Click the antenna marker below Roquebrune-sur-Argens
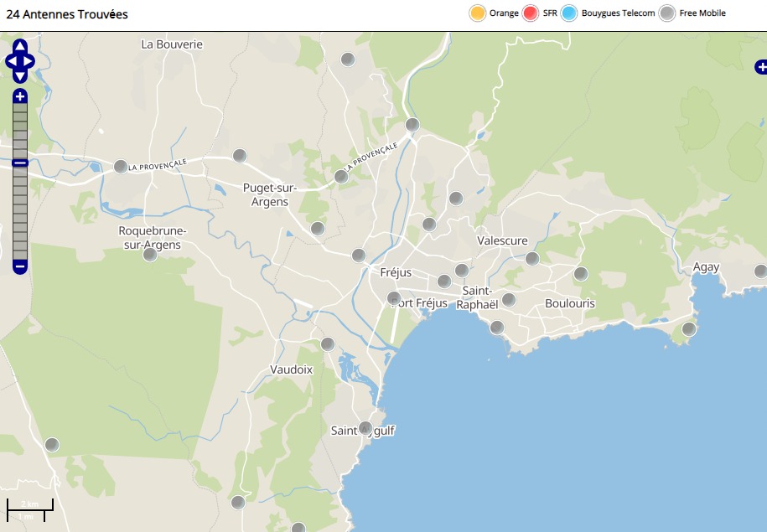The image size is (767, 532). pyautogui.click(x=150, y=255)
